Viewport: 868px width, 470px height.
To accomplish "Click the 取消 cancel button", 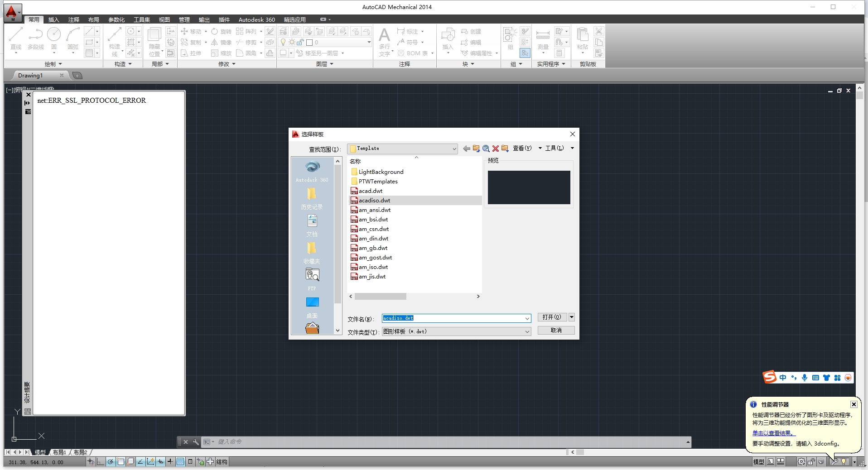I will (556, 331).
